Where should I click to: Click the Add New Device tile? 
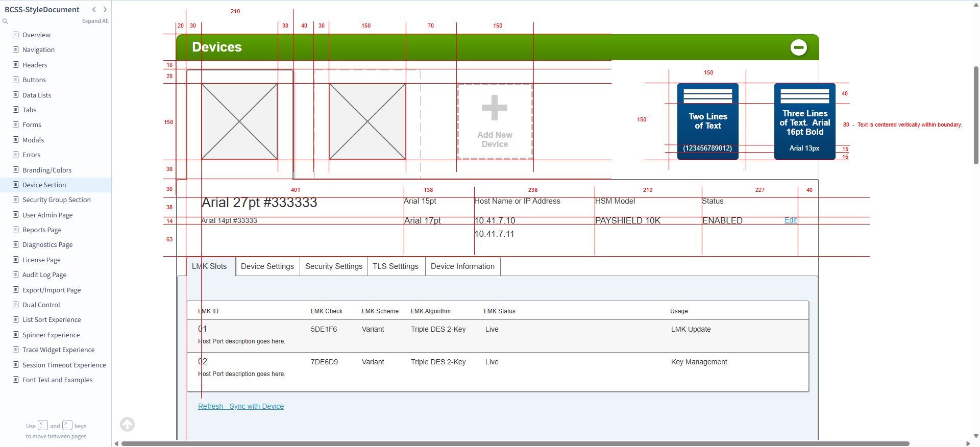click(x=495, y=121)
